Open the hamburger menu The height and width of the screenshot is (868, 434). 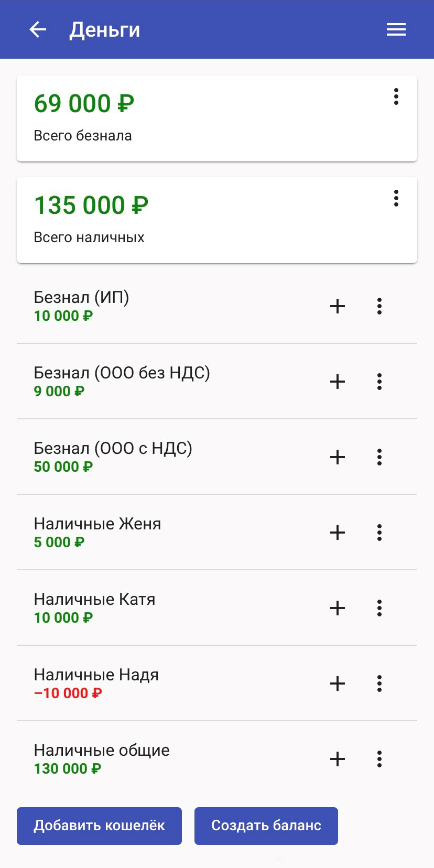click(x=396, y=30)
